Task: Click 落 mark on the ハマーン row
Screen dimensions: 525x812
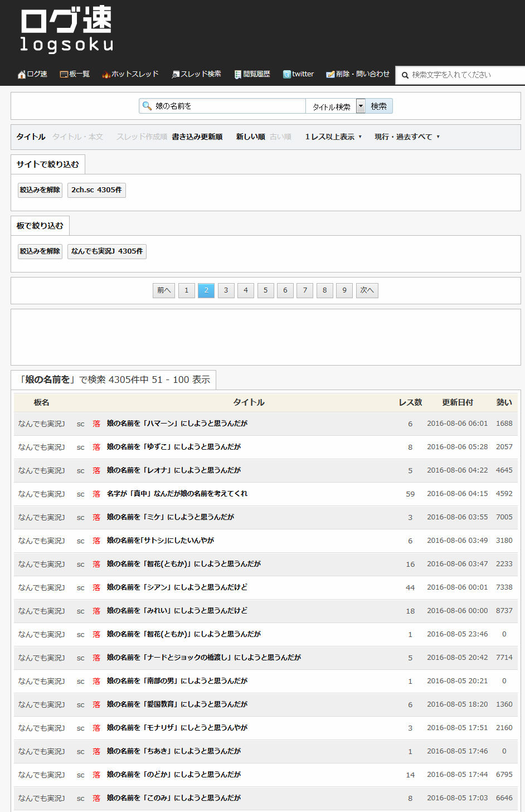Action: (x=96, y=424)
